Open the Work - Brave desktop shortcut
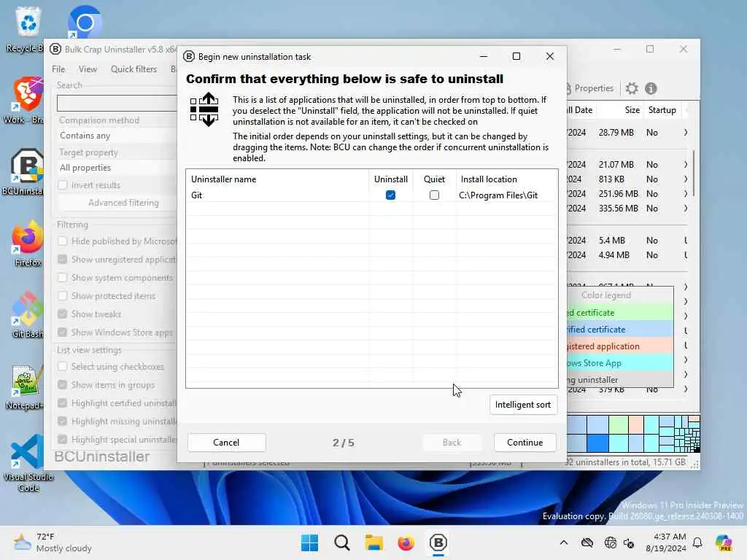Image resolution: width=747 pixels, height=560 pixels. (x=26, y=100)
